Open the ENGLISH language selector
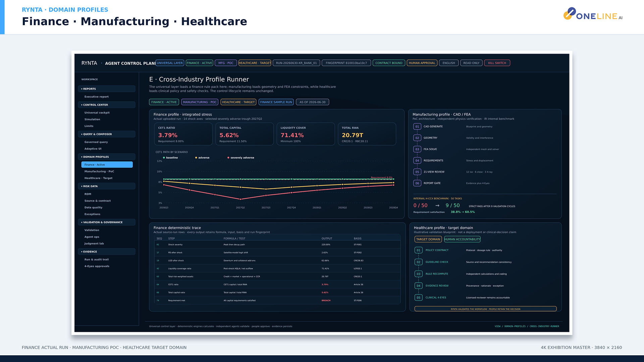 point(449,63)
